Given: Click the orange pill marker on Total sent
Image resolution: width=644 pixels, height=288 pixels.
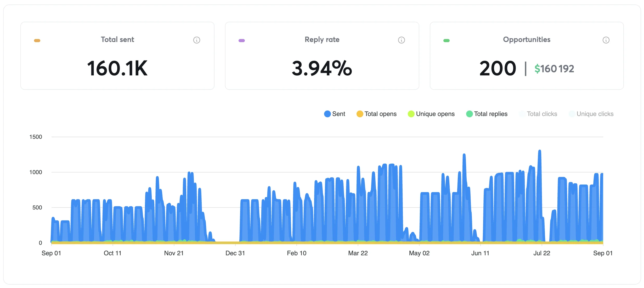Looking at the screenshot, I should [37, 41].
